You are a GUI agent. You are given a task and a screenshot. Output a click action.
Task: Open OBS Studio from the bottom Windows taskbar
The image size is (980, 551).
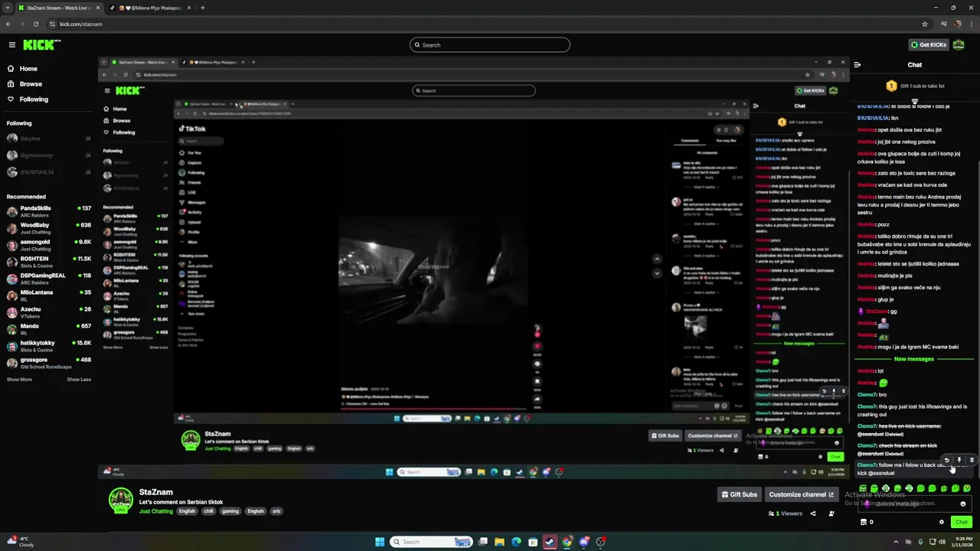601,542
